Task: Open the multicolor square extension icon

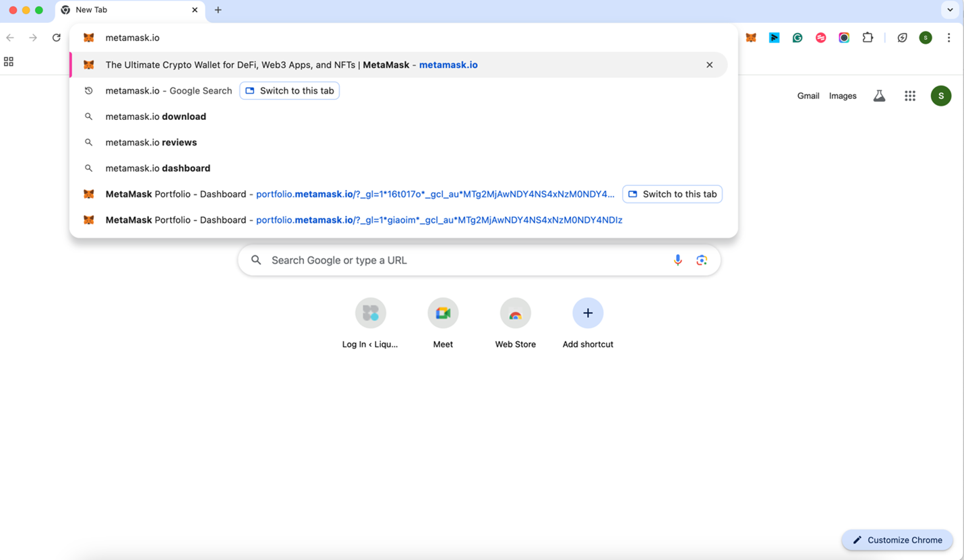Action: (x=844, y=38)
